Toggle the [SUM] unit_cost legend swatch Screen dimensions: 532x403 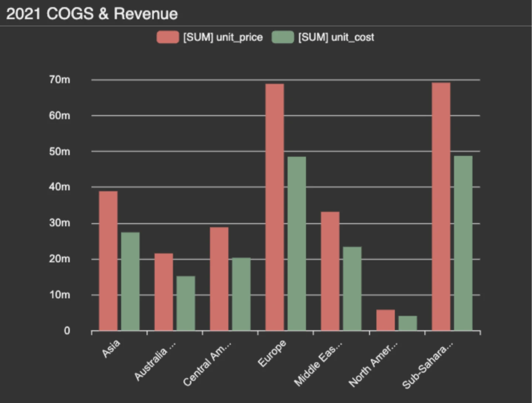point(283,37)
